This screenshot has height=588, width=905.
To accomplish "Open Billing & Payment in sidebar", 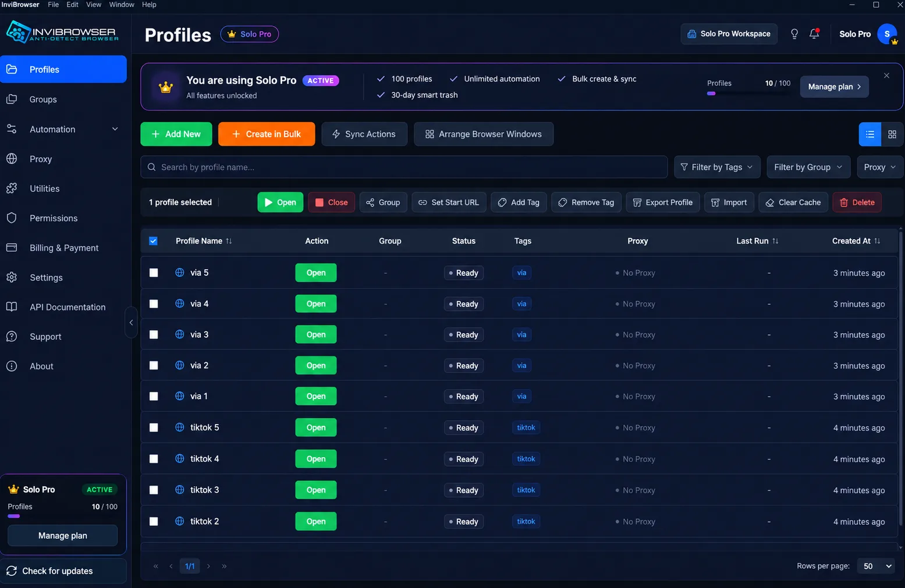I will (x=63, y=248).
